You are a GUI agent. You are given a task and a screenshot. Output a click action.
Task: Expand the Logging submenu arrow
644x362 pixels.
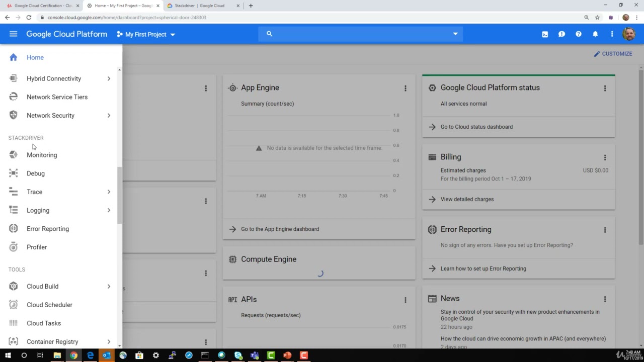pos(109,210)
